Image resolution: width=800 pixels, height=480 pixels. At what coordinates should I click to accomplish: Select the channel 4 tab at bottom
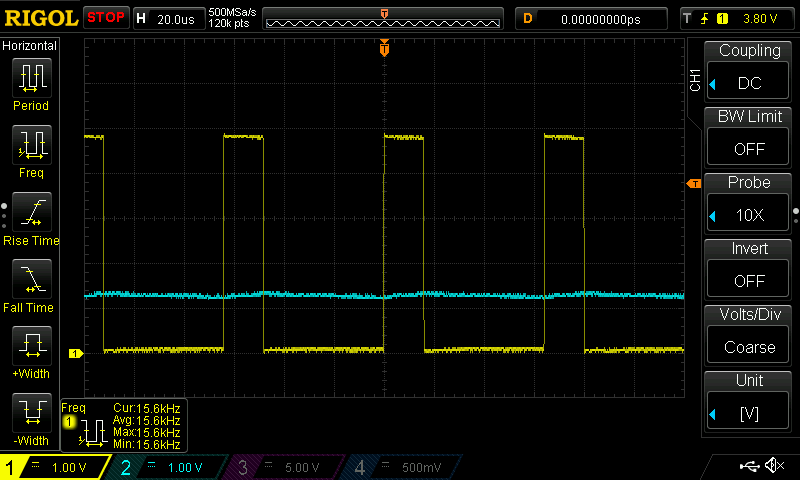[403, 467]
